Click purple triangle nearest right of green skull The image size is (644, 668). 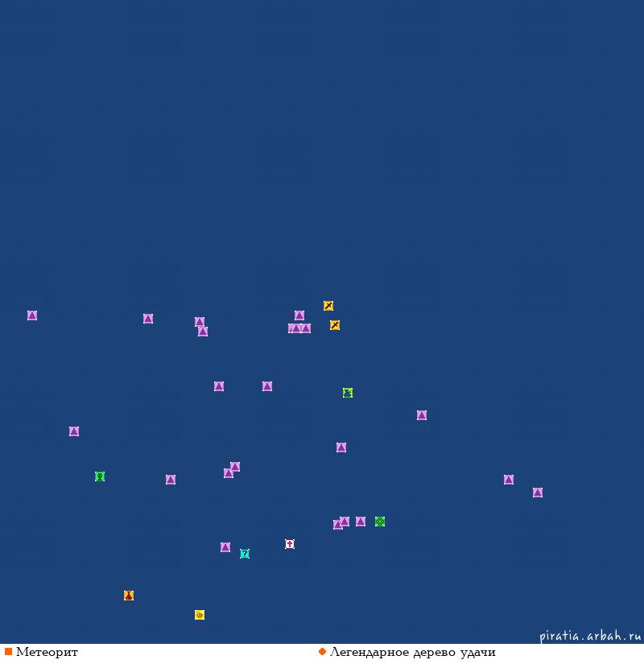171,480
